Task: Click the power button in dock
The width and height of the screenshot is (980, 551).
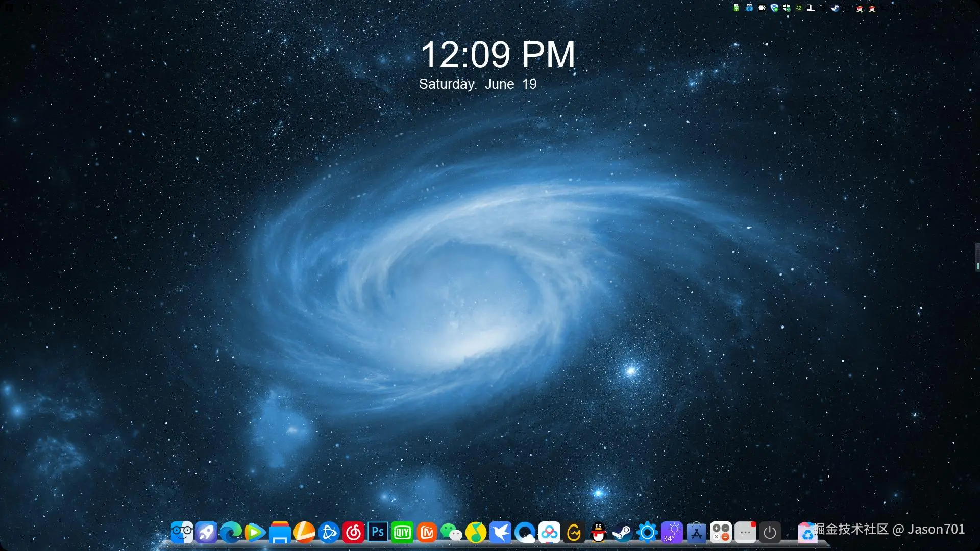Action: (x=770, y=533)
